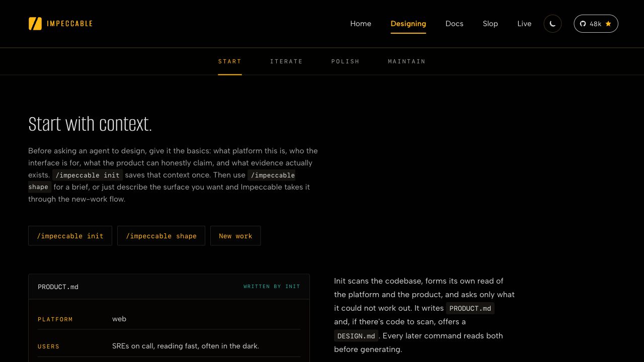Click the PLATFORM row label
This screenshot has width=644, height=362.
click(x=55, y=319)
